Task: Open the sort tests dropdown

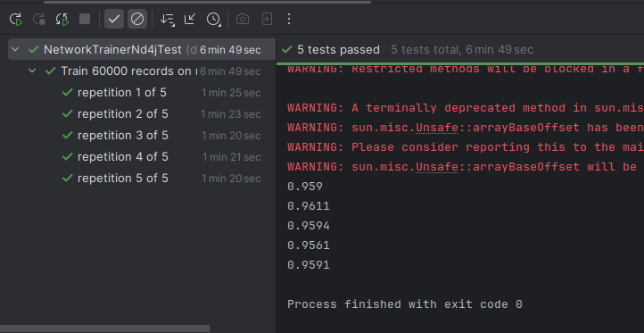Action: tap(167, 19)
